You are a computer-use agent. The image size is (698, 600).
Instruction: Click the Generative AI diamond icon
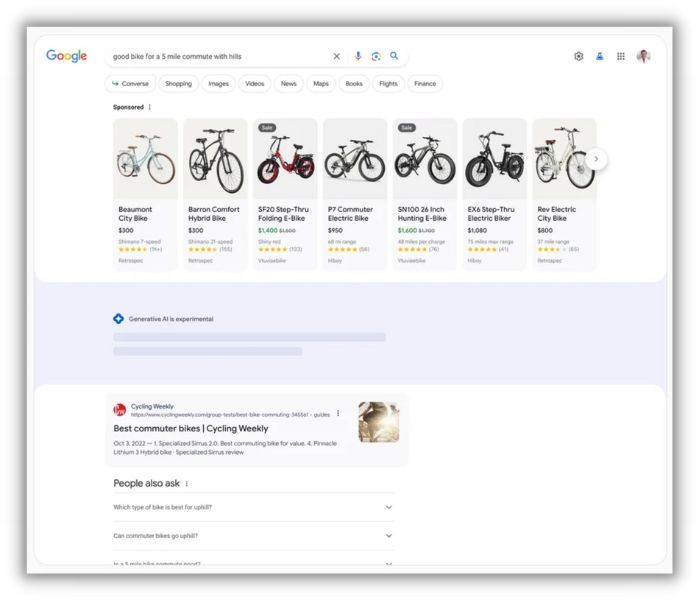[118, 319]
